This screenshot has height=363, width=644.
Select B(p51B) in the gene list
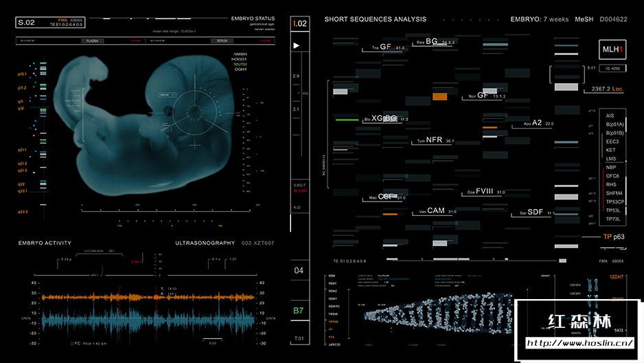tap(615, 133)
